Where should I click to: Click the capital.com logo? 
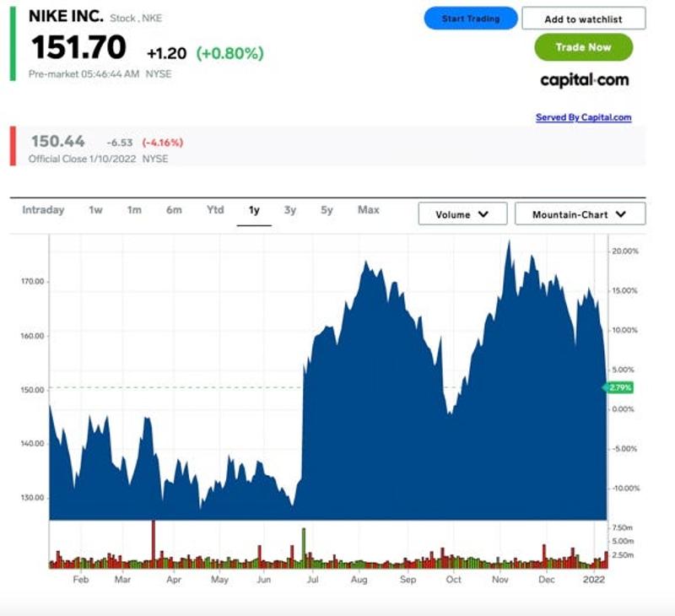tap(584, 80)
